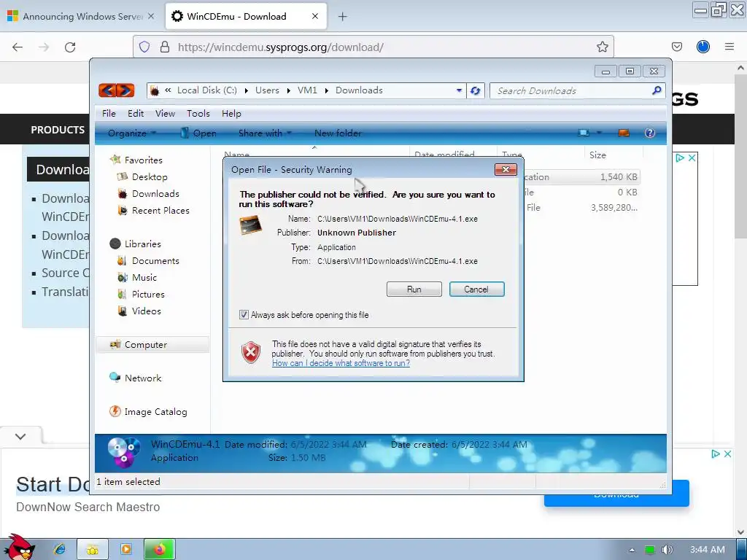
Task: Open the File menu in Explorer
Action: [x=109, y=113]
